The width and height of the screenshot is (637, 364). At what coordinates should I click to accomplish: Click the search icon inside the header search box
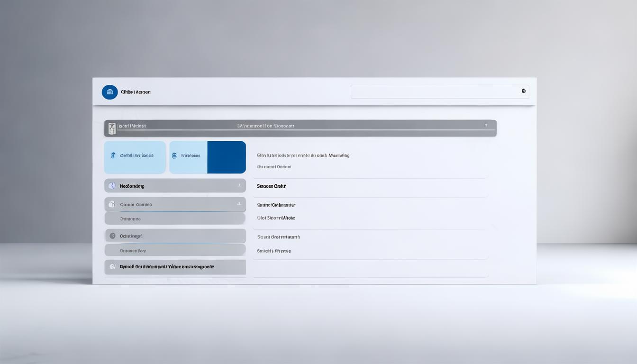click(x=524, y=91)
